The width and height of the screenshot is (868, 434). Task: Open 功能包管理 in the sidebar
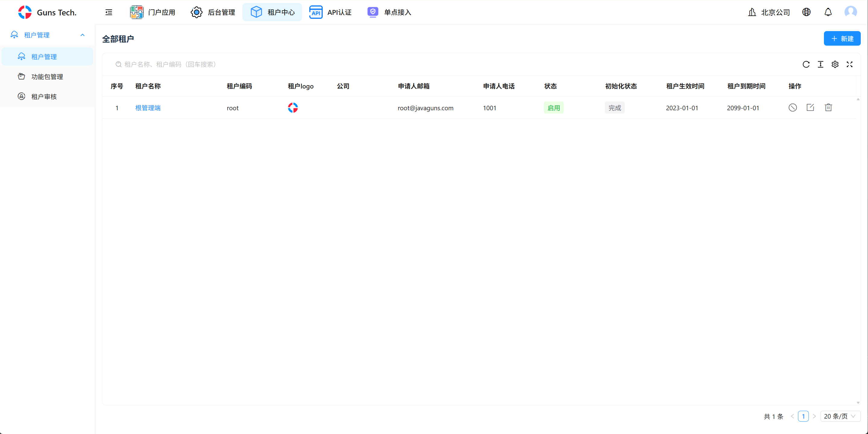pyautogui.click(x=47, y=76)
